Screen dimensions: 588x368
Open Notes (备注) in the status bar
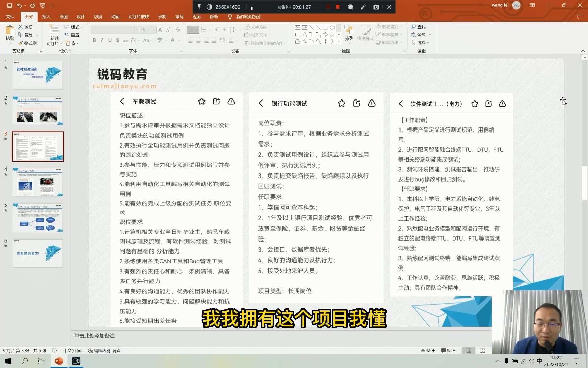(428, 350)
